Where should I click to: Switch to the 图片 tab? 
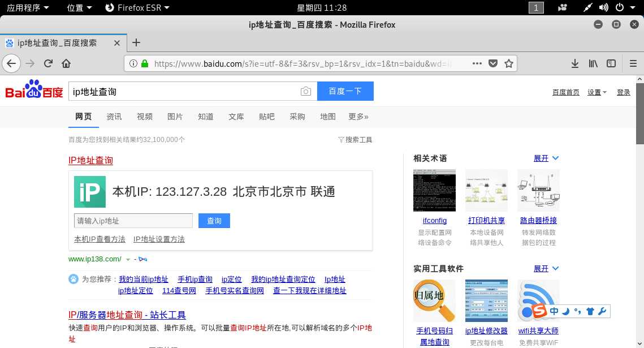tap(175, 117)
